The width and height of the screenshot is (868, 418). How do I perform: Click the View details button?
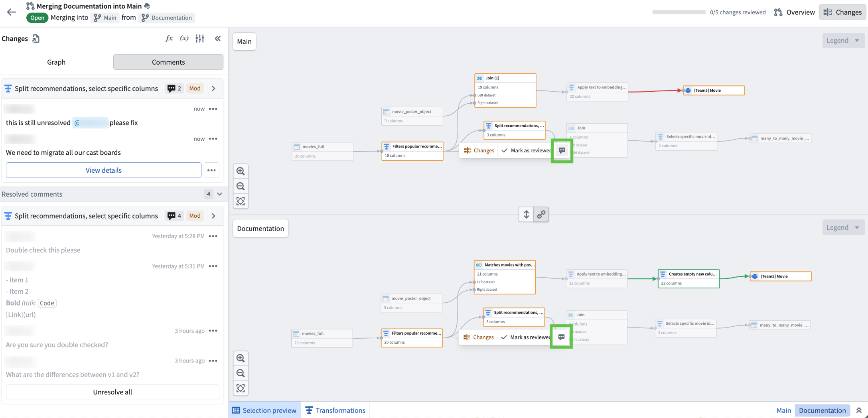[103, 170]
